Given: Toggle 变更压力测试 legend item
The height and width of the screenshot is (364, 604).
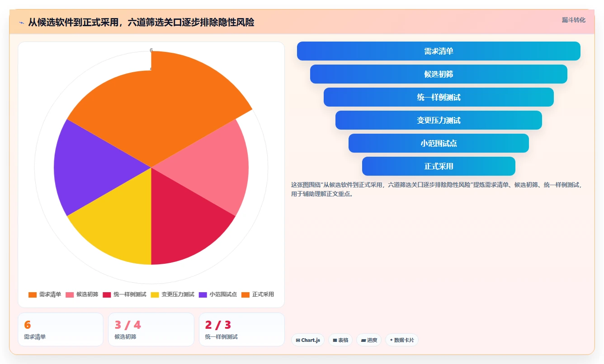Looking at the screenshot, I should point(172,294).
